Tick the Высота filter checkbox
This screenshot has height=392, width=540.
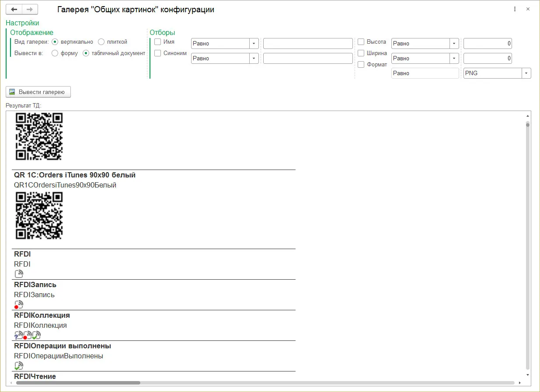click(361, 42)
